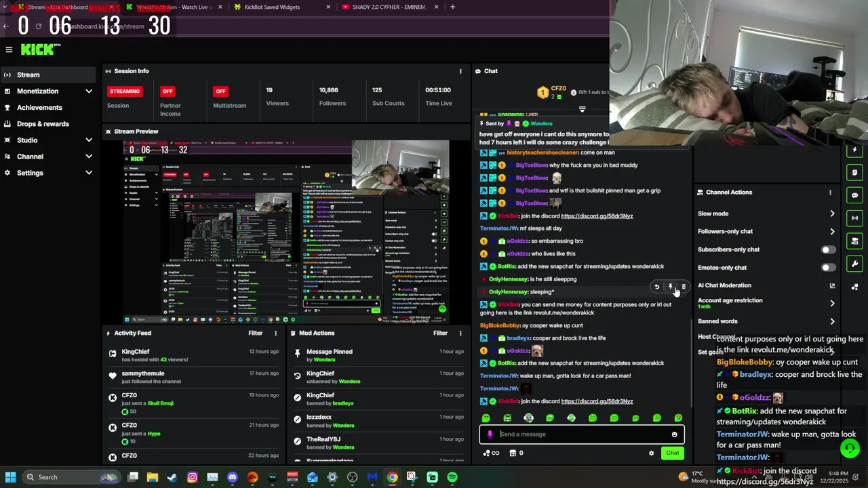
Task: Open Session Info options menu
Action: (460, 71)
